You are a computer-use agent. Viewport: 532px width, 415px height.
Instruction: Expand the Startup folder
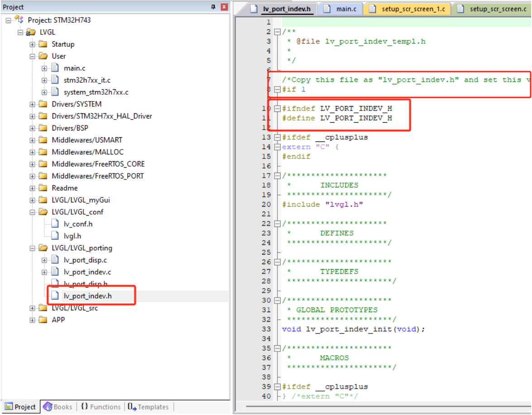pos(32,44)
